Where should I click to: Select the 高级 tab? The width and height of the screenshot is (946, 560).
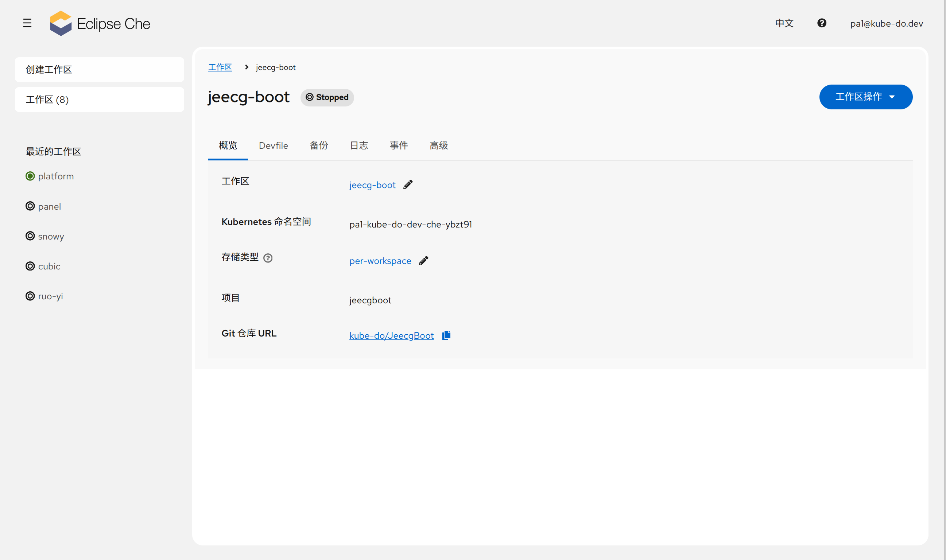tap(439, 146)
